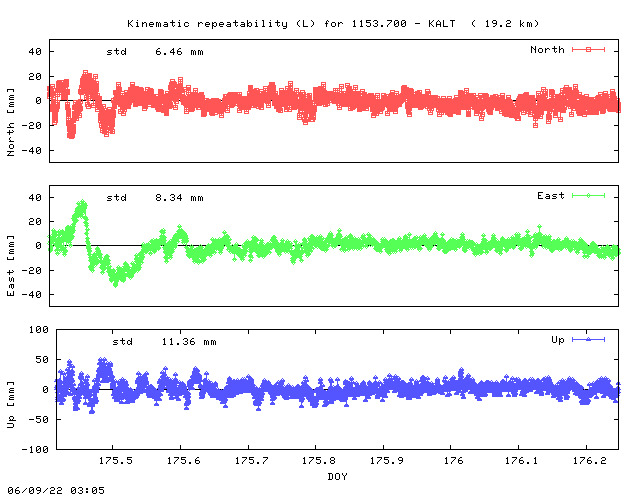The image size is (640, 496).
Task: Click the 'std 11.36 mm' value in the Up plot
Action: (164, 342)
